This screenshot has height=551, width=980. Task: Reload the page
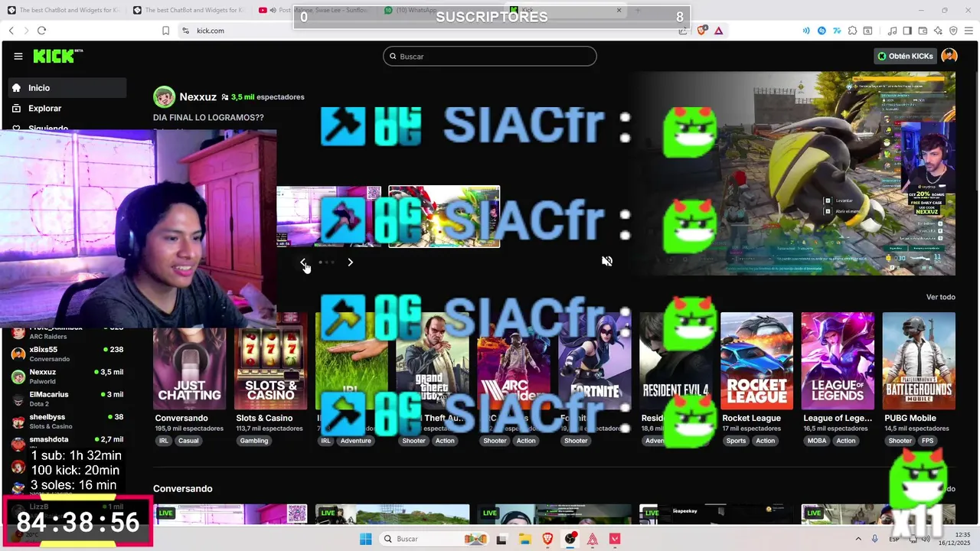[41, 31]
